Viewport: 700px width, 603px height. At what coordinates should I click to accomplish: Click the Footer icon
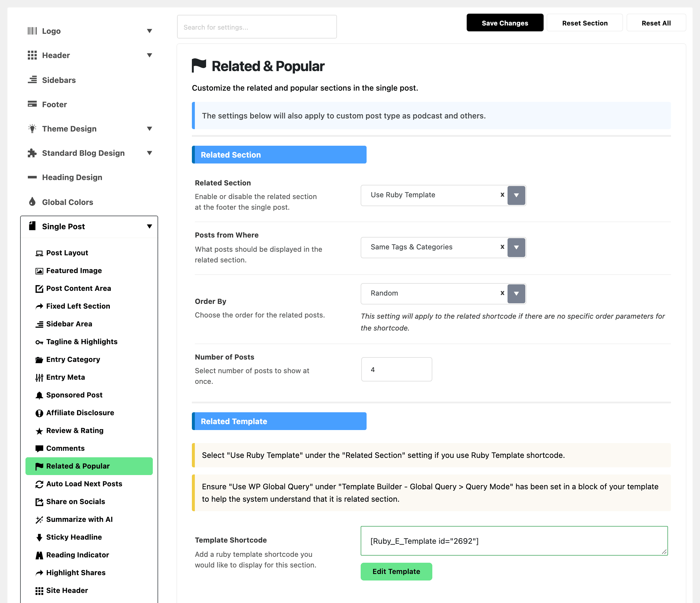(32, 104)
